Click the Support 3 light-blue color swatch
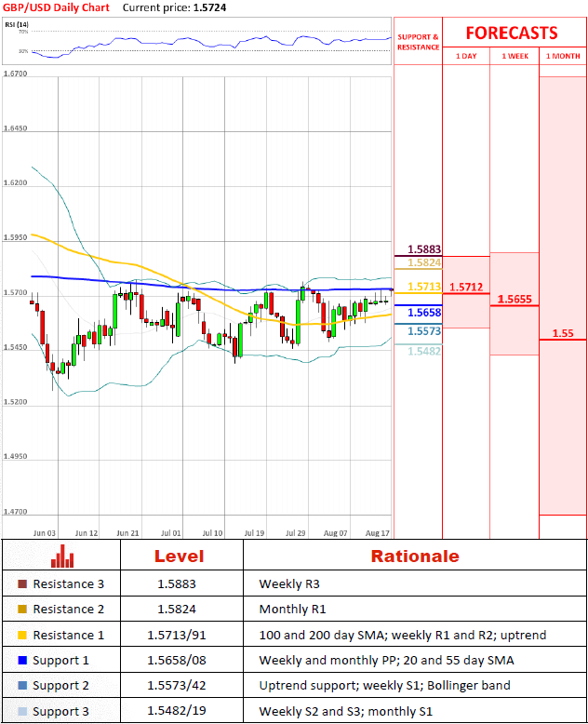 point(22,711)
